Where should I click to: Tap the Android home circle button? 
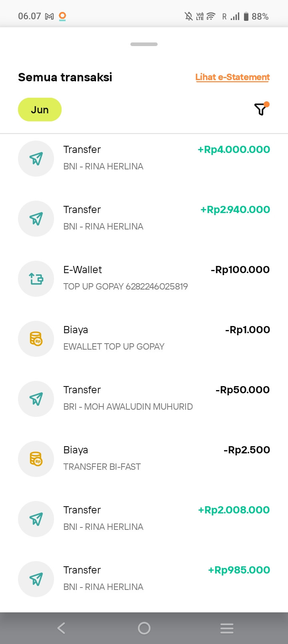tap(144, 628)
